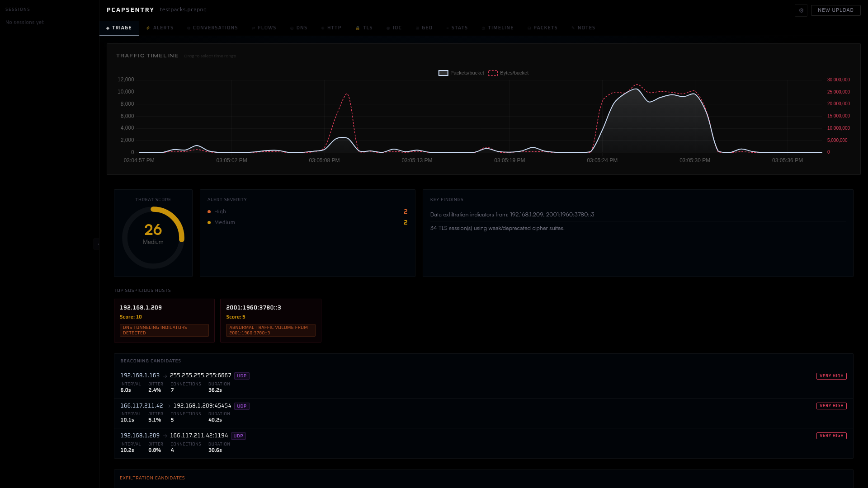Click the IOC tab icon
The image size is (868, 488).
388,28
